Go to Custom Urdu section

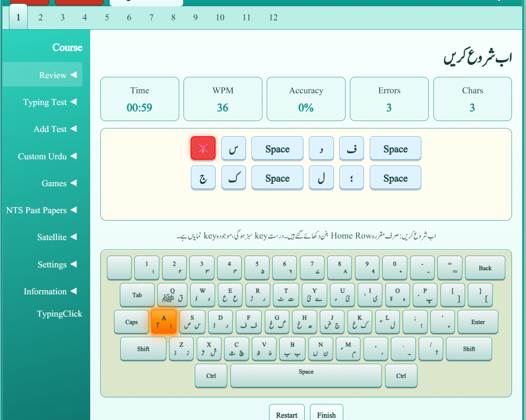pos(42,156)
